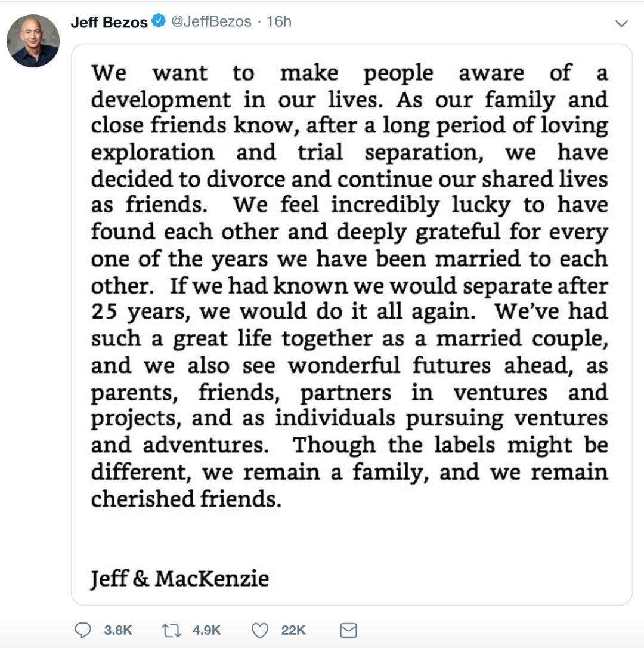Click the "Jeff & MacKenzie" signature
644x648 pixels.
tap(179, 578)
